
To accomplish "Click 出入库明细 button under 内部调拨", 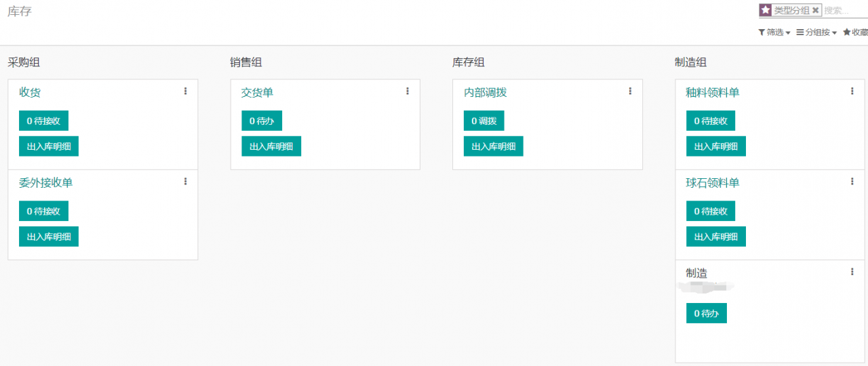I will coord(494,146).
